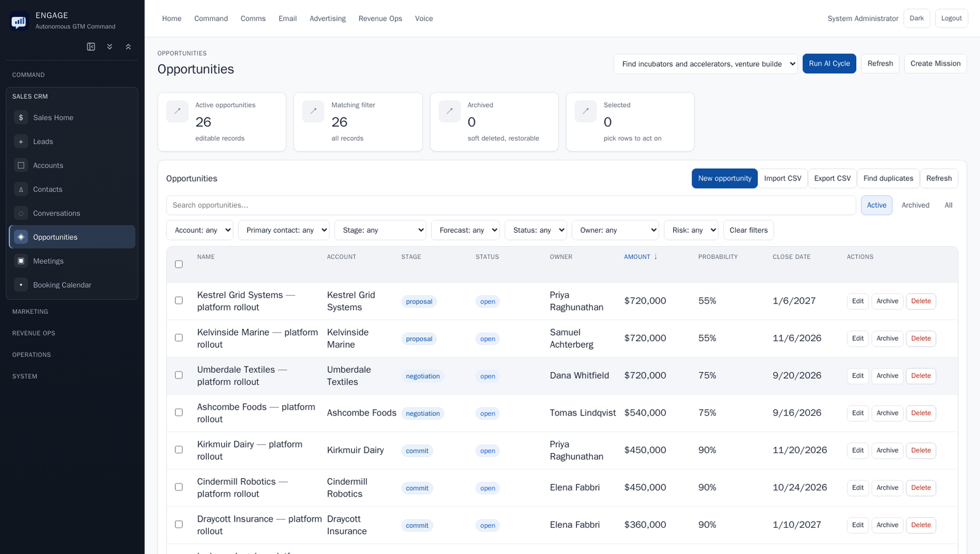This screenshot has height=554, width=980.
Task: Click the diamond icon beside Opportunities
Action: [x=21, y=237]
